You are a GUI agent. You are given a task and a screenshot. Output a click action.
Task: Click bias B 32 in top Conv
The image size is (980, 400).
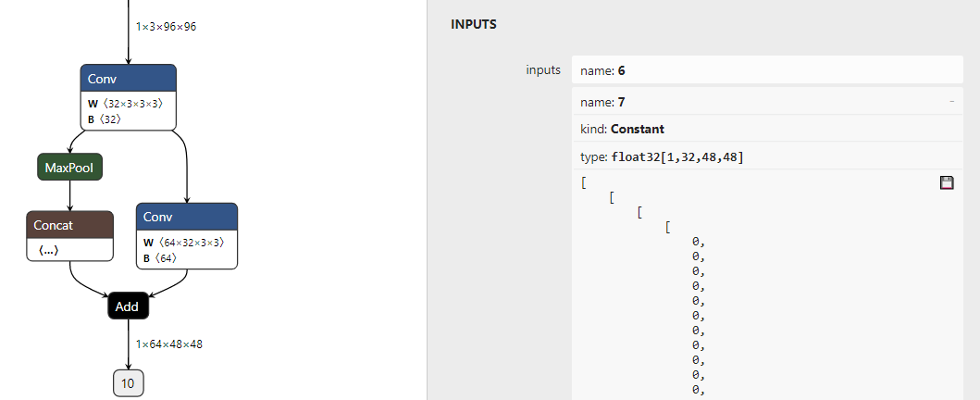pyautogui.click(x=105, y=119)
